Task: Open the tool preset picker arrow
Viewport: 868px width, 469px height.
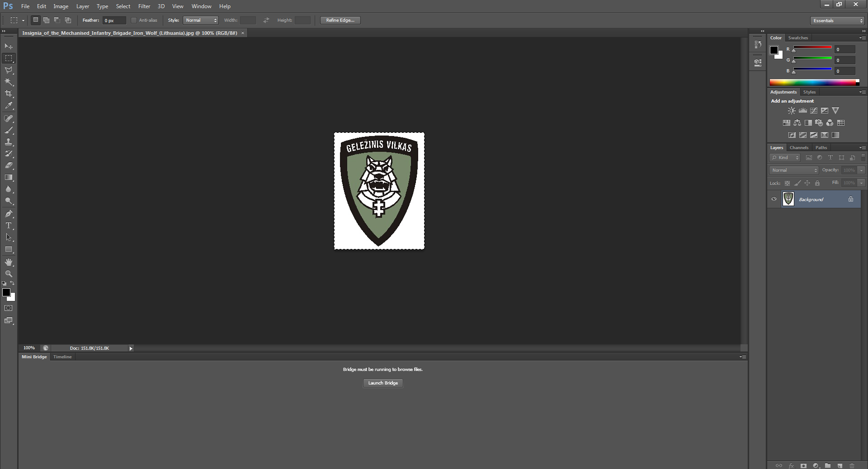Action: [23, 20]
